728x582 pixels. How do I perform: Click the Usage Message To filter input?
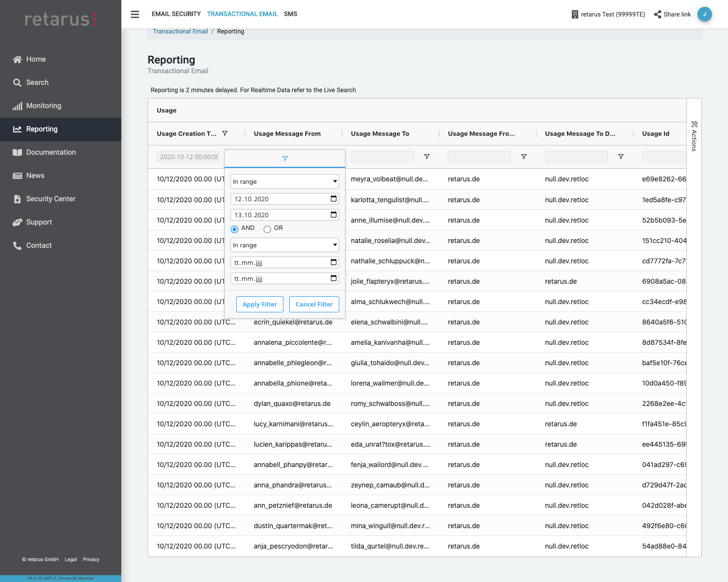click(x=382, y=157)
